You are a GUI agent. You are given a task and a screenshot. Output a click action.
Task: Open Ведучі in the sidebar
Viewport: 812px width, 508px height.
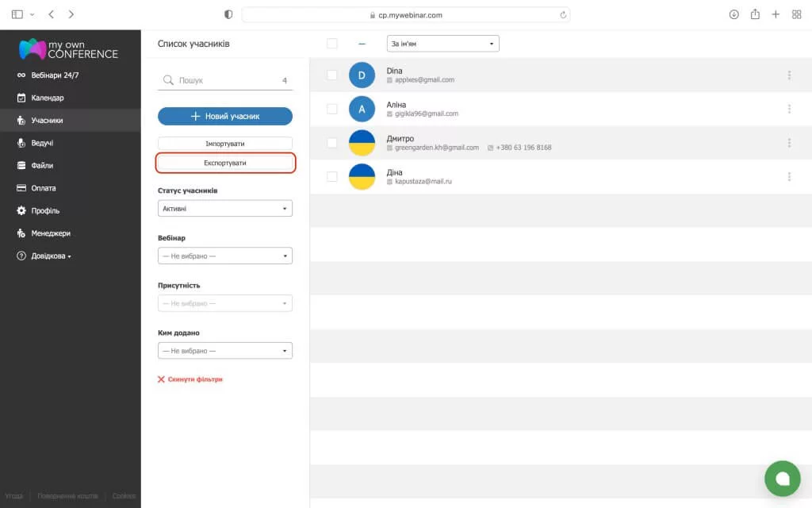(42, 143)
